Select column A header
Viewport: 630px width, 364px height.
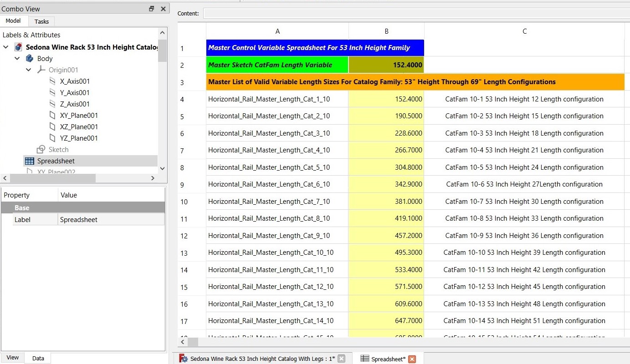[x=277, y=31]
